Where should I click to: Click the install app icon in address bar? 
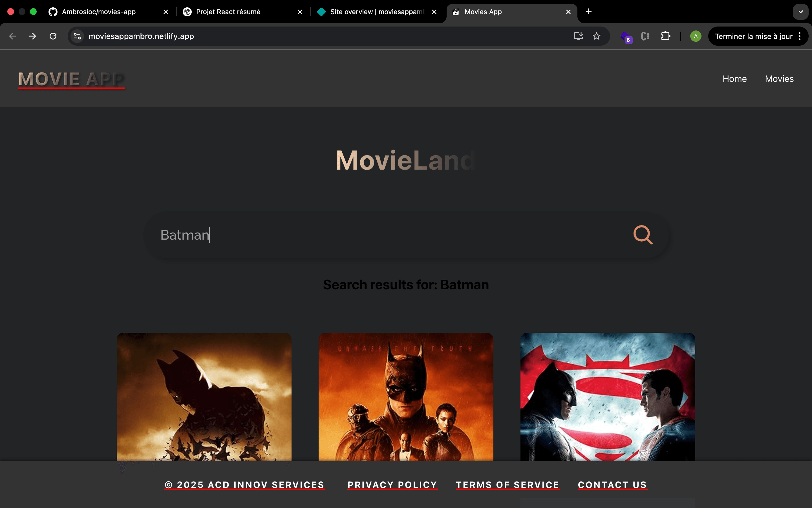coord(578,36)
